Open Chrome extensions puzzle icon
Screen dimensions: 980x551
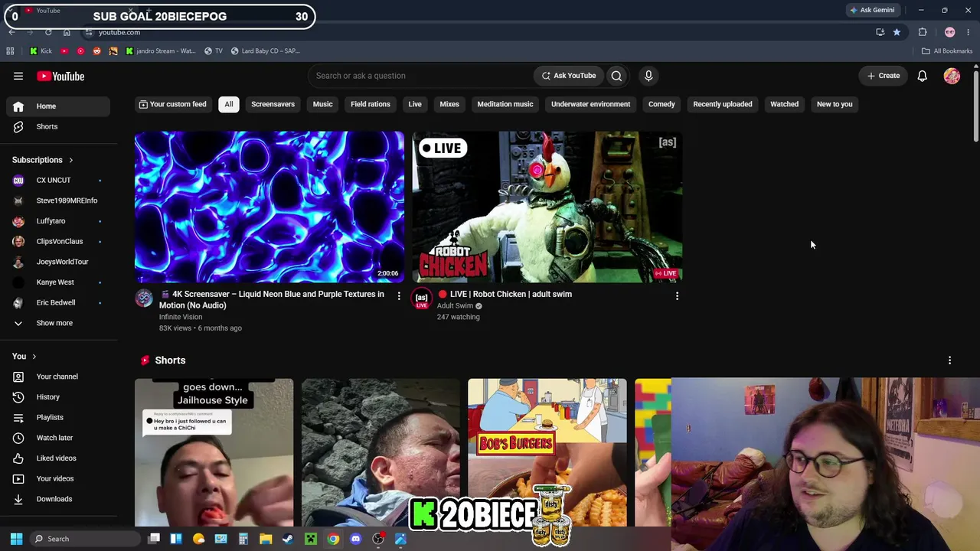[x=923, y=32]
